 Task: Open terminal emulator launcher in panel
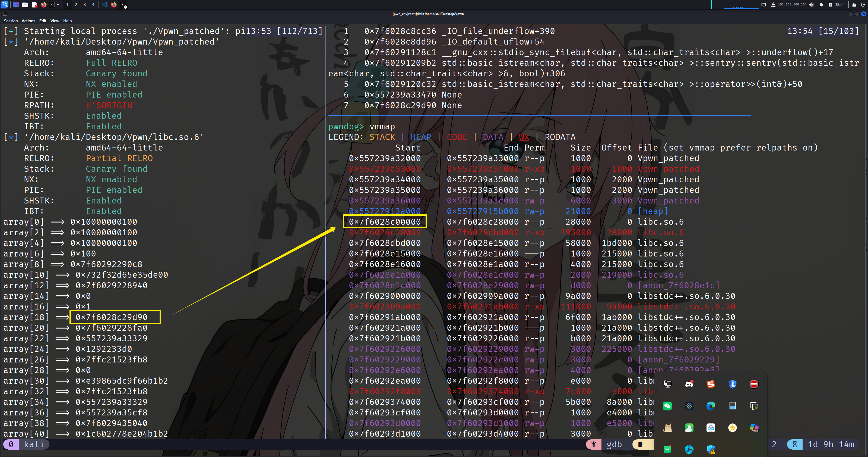(x=52, y=5)
